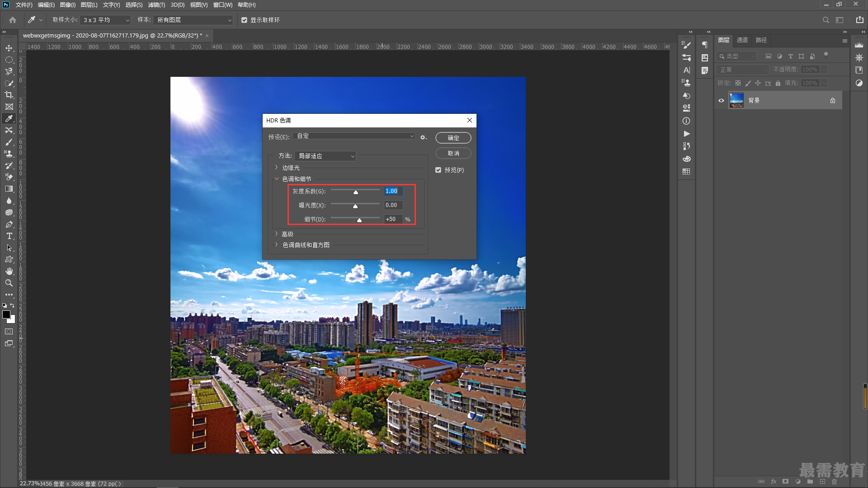Open the Character panel icon
868x488 pixels.
pyautogui.click(x=686, y=70)
